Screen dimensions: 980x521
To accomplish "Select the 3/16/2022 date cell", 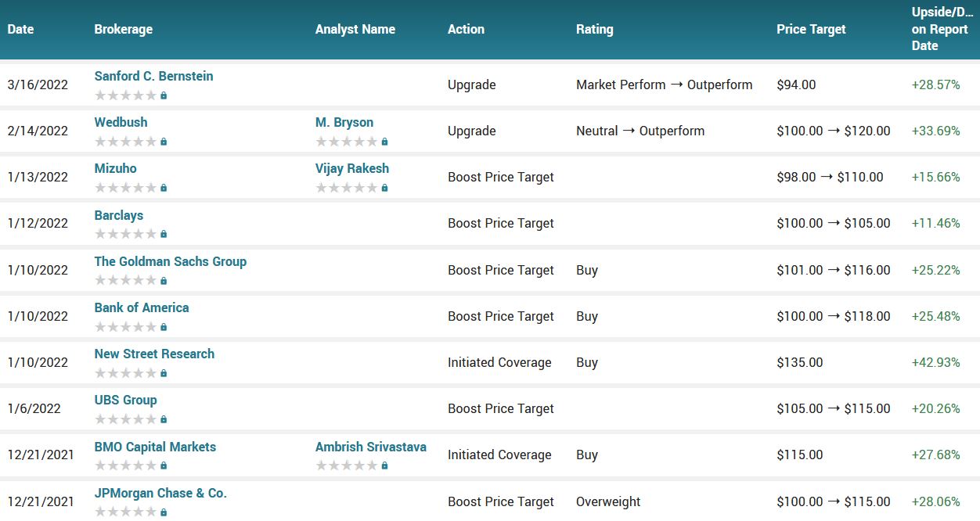I will (38, 84).
